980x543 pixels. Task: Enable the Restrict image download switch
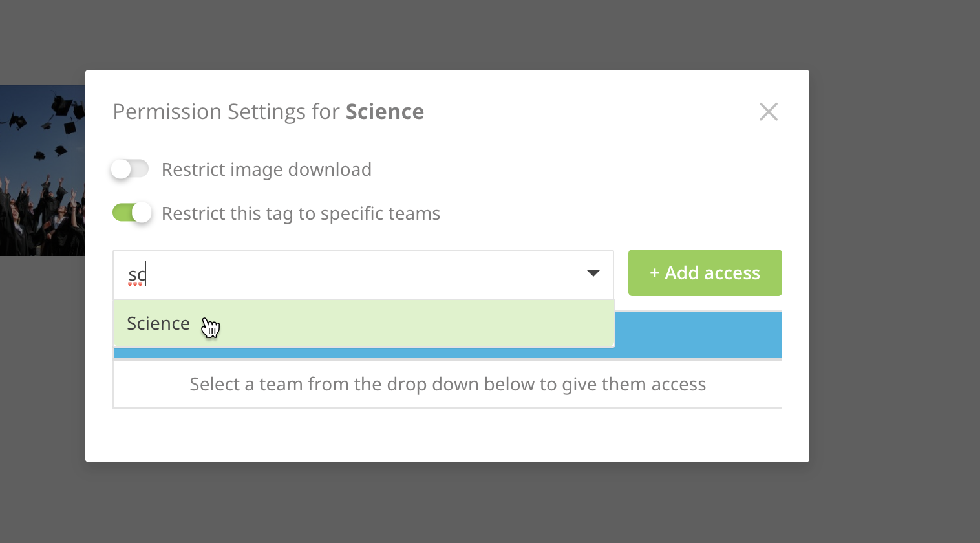coord(130,169)
